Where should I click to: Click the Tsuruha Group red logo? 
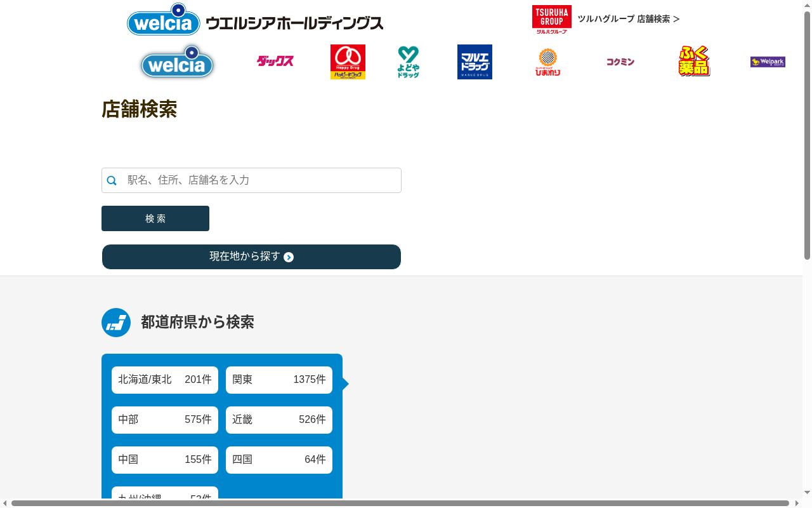click(x=552, y=19)
